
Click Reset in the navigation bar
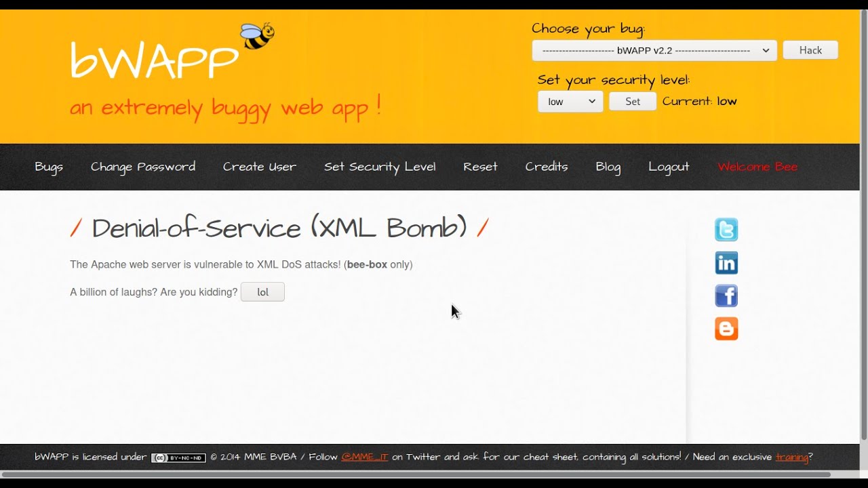(480, 167)
